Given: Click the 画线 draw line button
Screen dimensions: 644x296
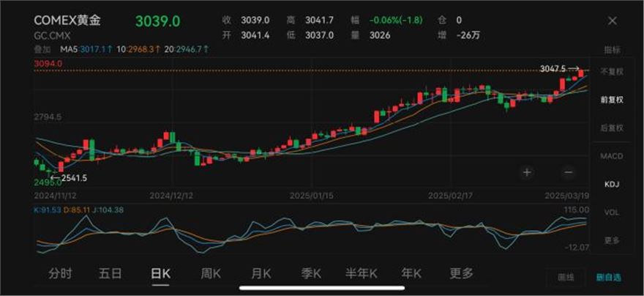Looking at the screenshot, I should tap(566, 278).
